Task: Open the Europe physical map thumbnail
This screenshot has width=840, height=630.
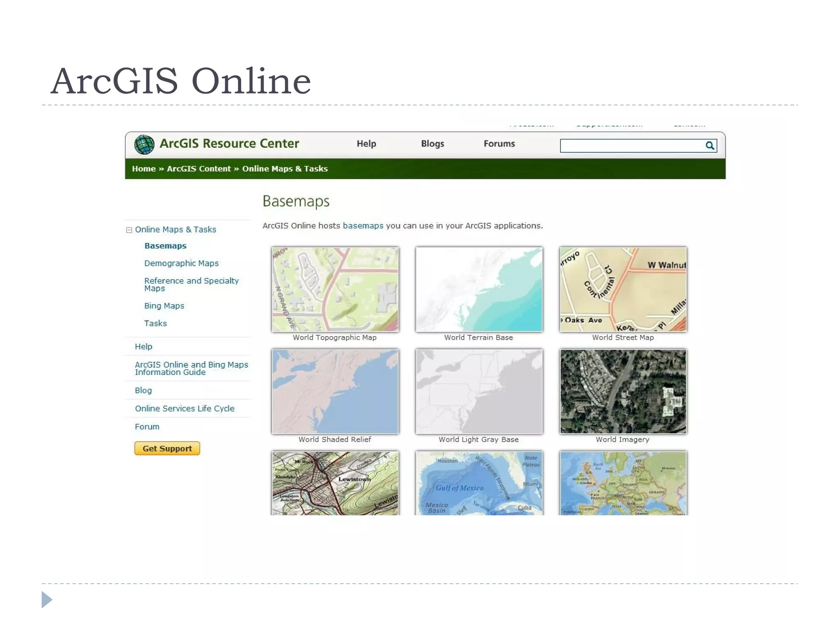Action: pos(623,483)
